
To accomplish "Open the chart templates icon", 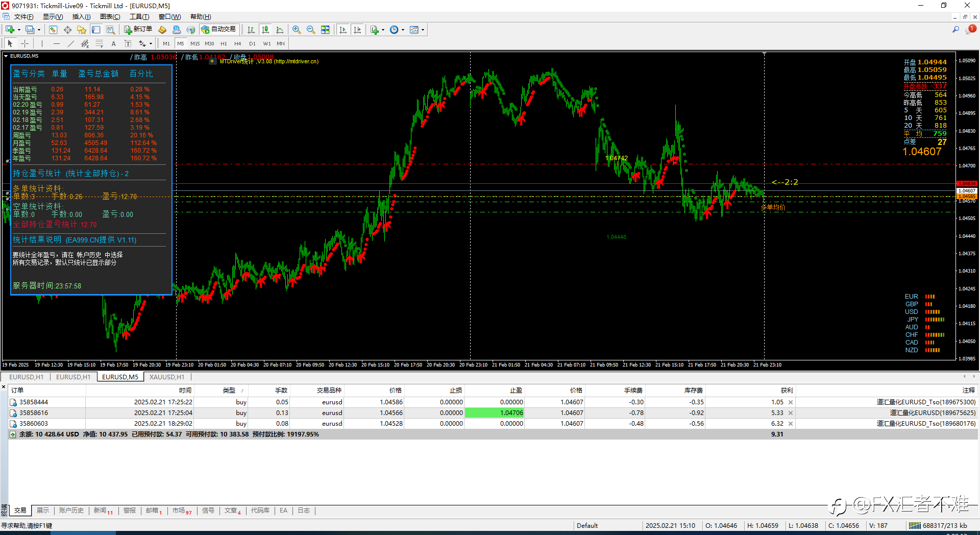I will pyautogui.click(x=414, y=30).
